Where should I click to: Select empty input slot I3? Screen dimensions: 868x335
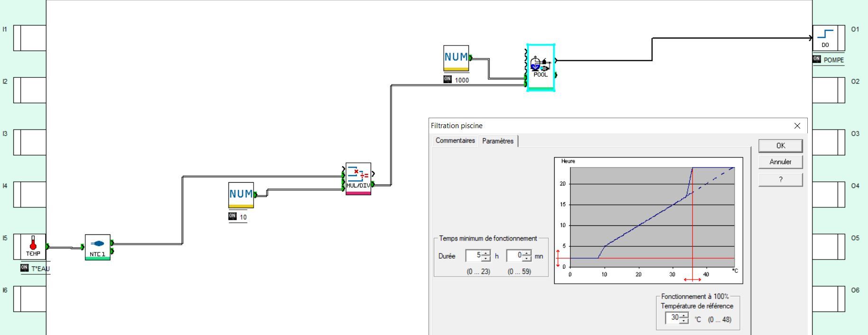click(x=30, y=142)
